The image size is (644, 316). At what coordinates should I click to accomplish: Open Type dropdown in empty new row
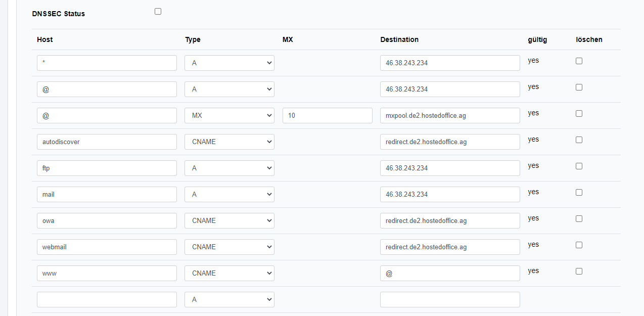coord(229,299)
